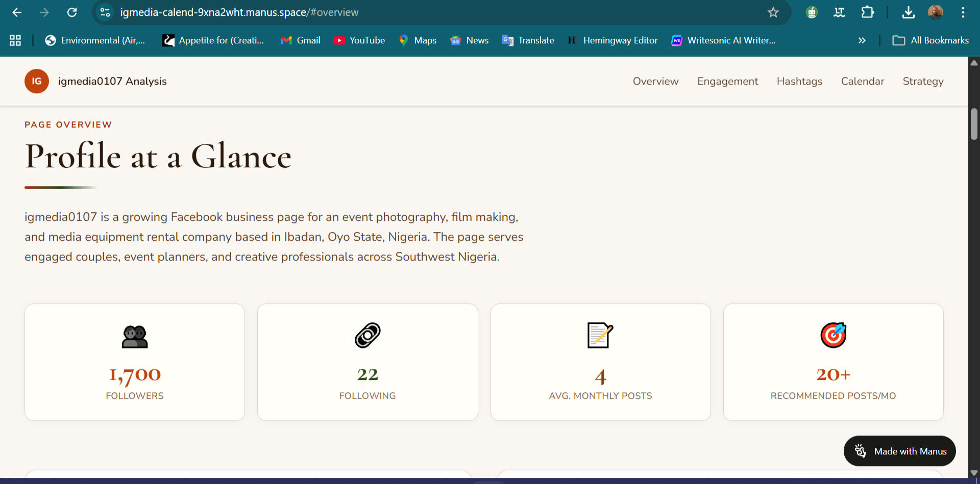The width and height of the screenshot is (980, 484).
Task: Click the page vertical scrollbar thumb
Action: pos(974,124)
